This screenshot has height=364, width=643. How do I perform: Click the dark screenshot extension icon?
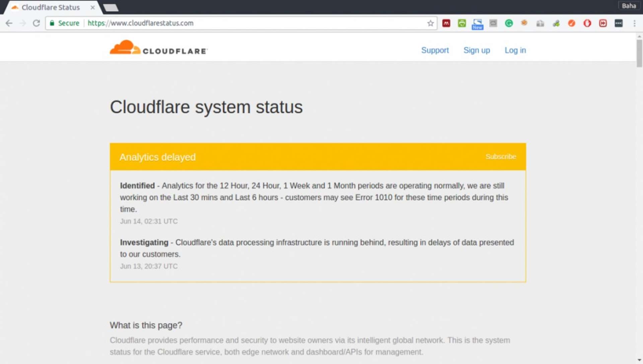(x=618, y=23)
